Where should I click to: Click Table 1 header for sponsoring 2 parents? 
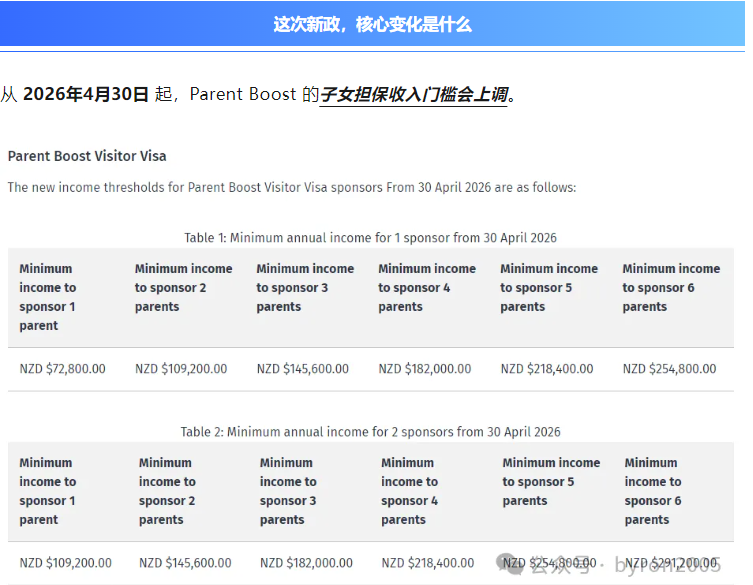pos(183,287)
